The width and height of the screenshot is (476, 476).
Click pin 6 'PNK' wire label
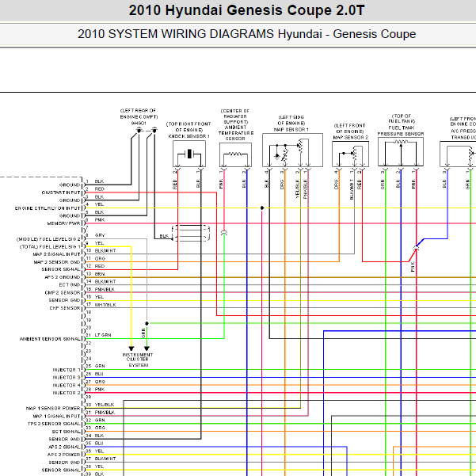(x=100, y=220)
